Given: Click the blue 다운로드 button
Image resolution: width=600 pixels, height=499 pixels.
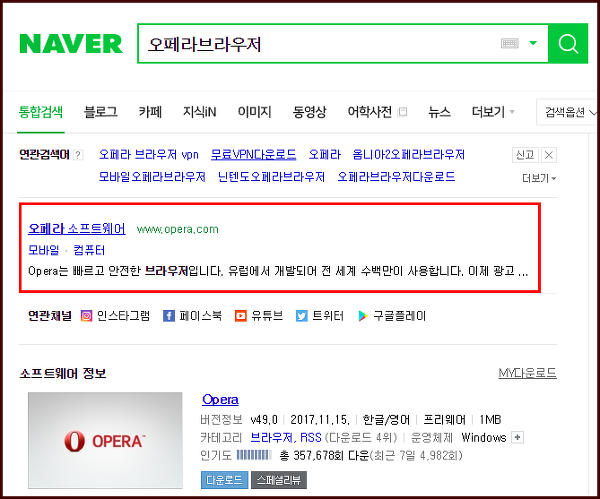Looking at the screenshot, I should [x=224, y=480].
